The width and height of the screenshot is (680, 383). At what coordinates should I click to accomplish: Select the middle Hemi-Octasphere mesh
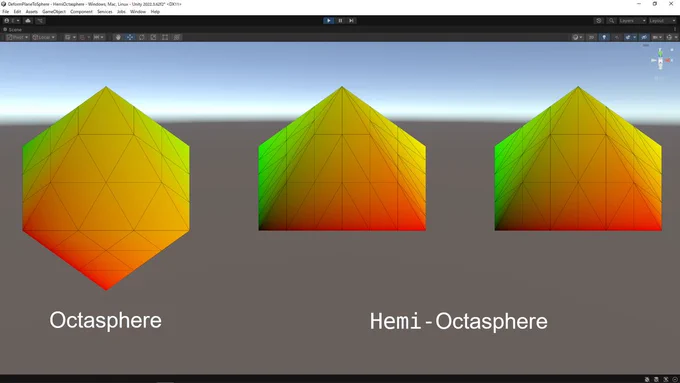coord(342,158)
